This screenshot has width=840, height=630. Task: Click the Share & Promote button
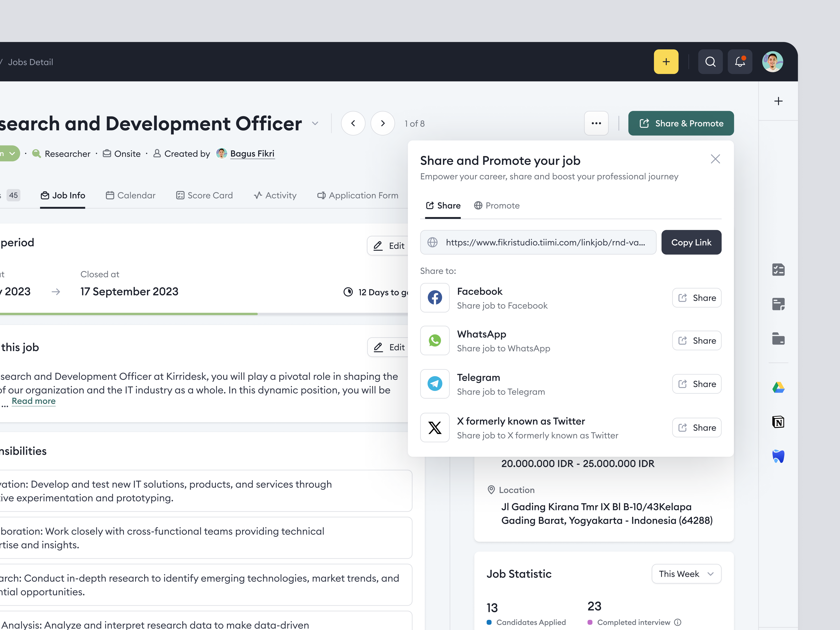681,123
